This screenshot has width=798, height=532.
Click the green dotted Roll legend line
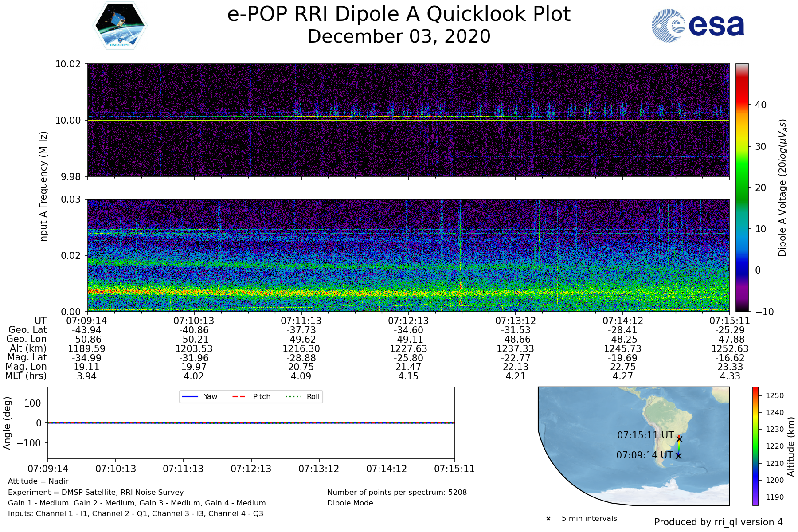pos(293,396)
